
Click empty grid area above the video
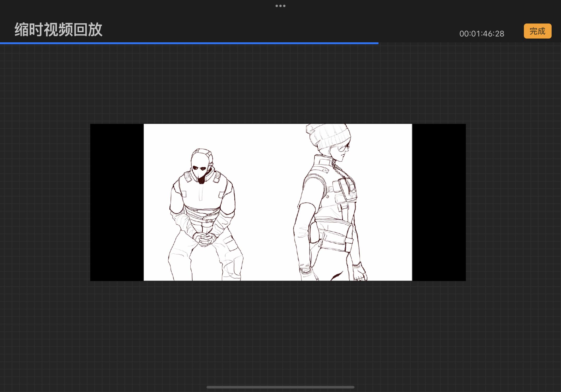280,84
